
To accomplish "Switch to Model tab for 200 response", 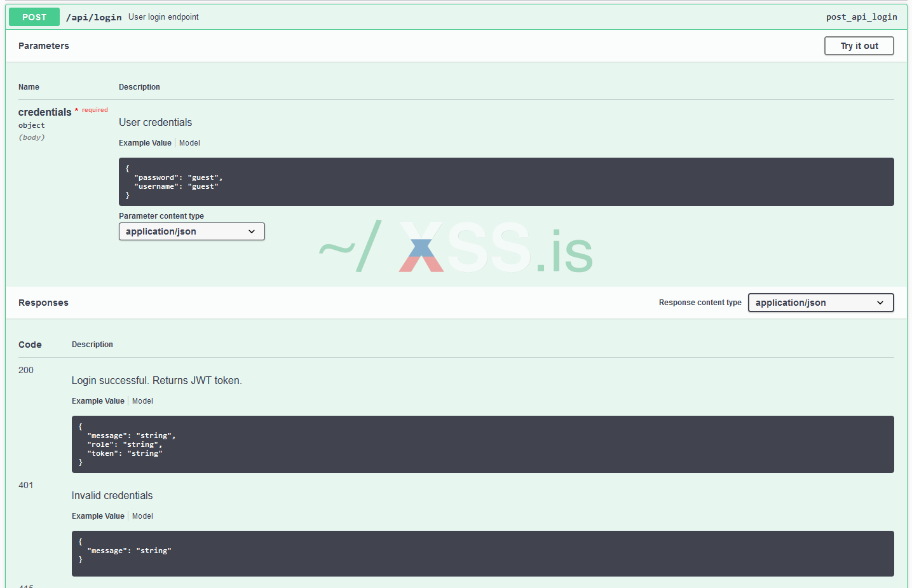I will [x=142, y=401].
